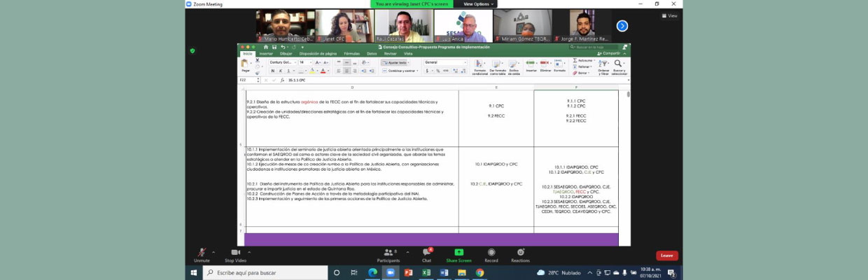Click the green Share Screen icon
868x280 pixels.
pos(458,253)
